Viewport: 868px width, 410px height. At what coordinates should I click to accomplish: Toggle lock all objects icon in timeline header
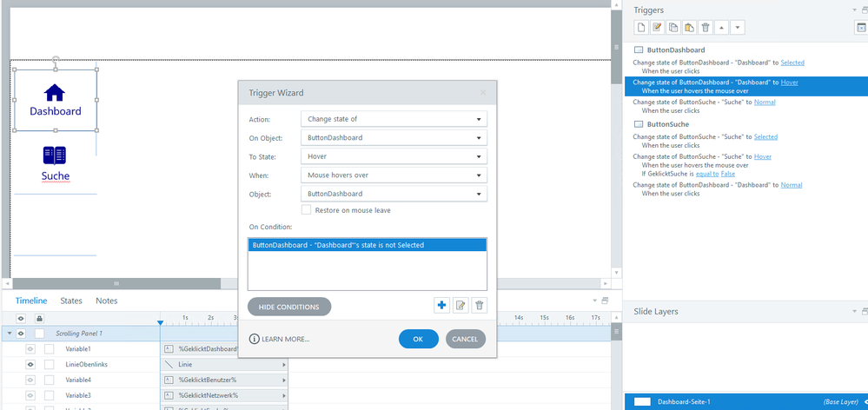39,318
